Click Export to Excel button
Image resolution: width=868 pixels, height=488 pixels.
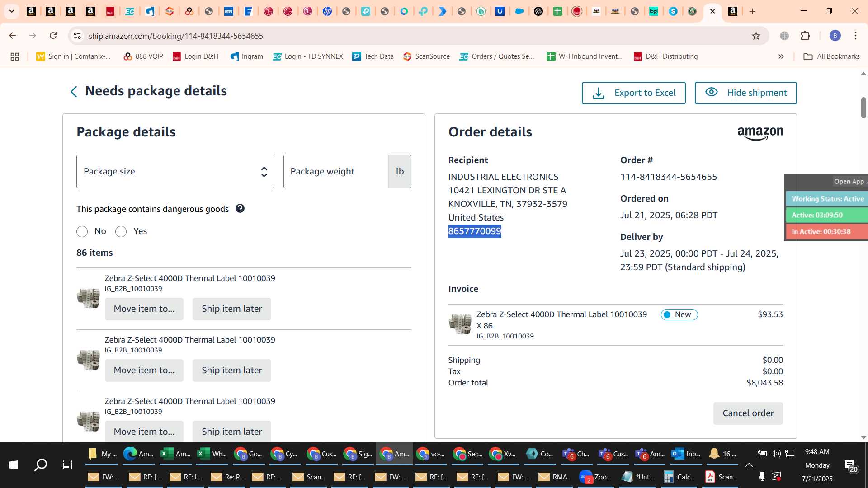633,93
